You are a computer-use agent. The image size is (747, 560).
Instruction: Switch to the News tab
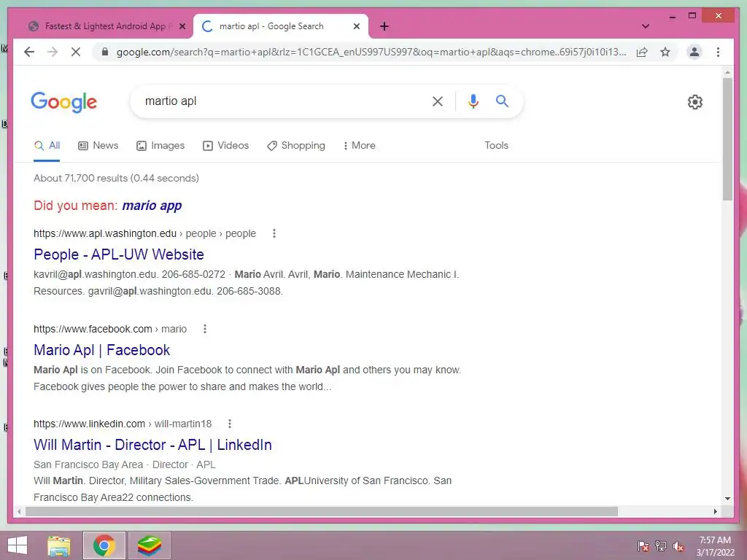click(x=98, y=146)
